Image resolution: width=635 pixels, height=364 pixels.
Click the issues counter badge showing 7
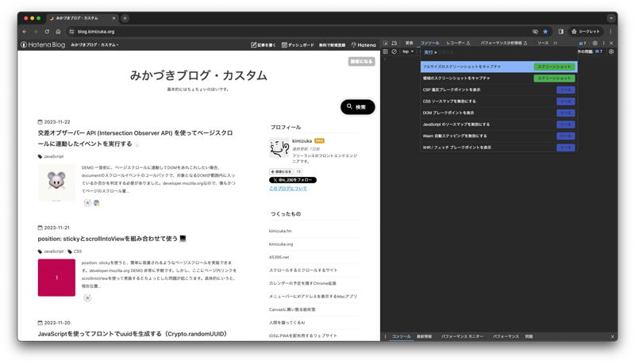pyautogui.click(x=583, y=43)
